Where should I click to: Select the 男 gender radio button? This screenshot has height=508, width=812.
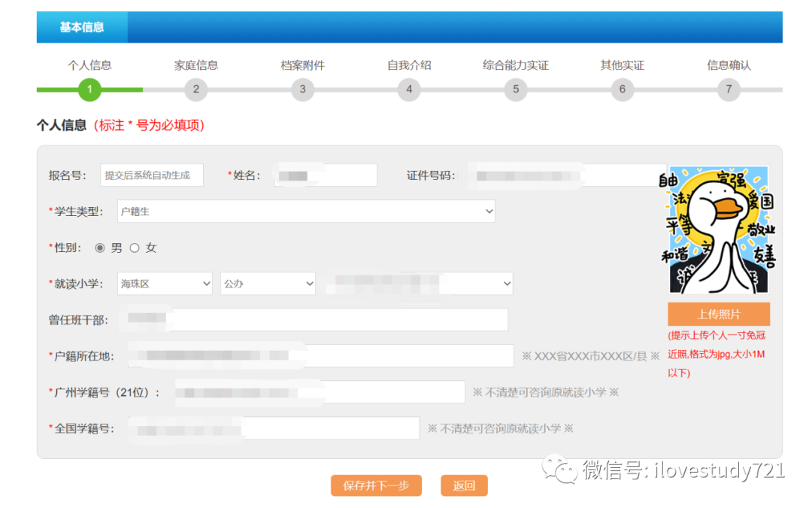(x=101, y=247)
